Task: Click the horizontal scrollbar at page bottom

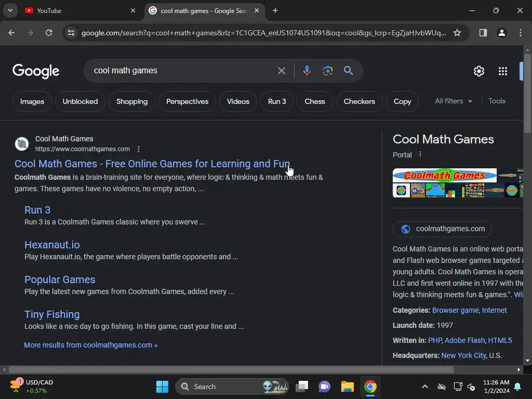Action: point(231,369)
